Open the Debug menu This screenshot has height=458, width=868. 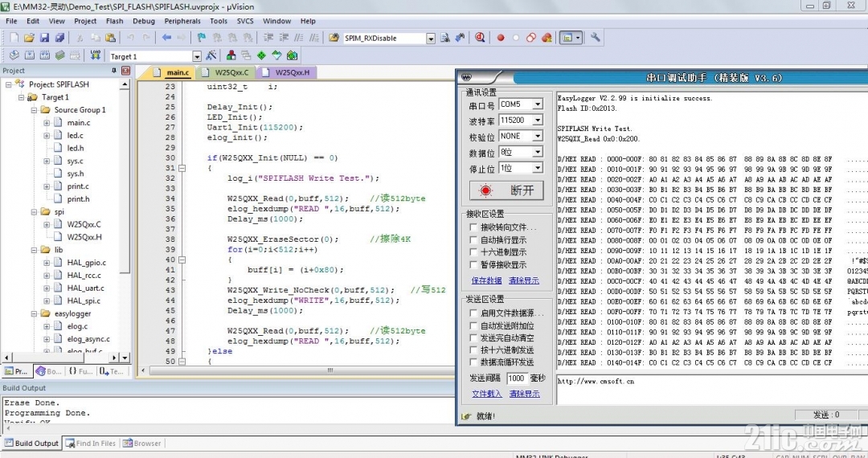143,21
